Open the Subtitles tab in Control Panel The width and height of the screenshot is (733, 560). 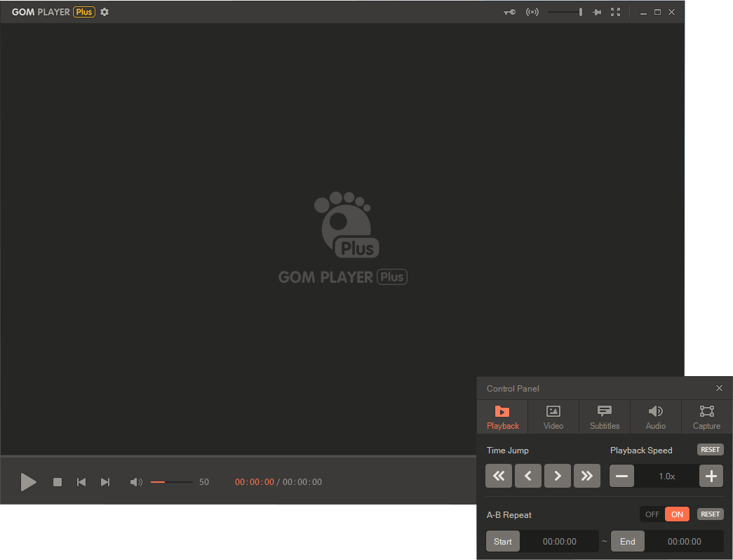click(x=605, y=417)
